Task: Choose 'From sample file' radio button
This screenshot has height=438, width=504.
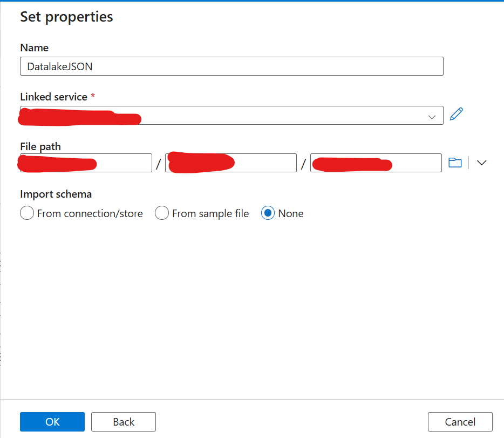Action: pos(162,213)
